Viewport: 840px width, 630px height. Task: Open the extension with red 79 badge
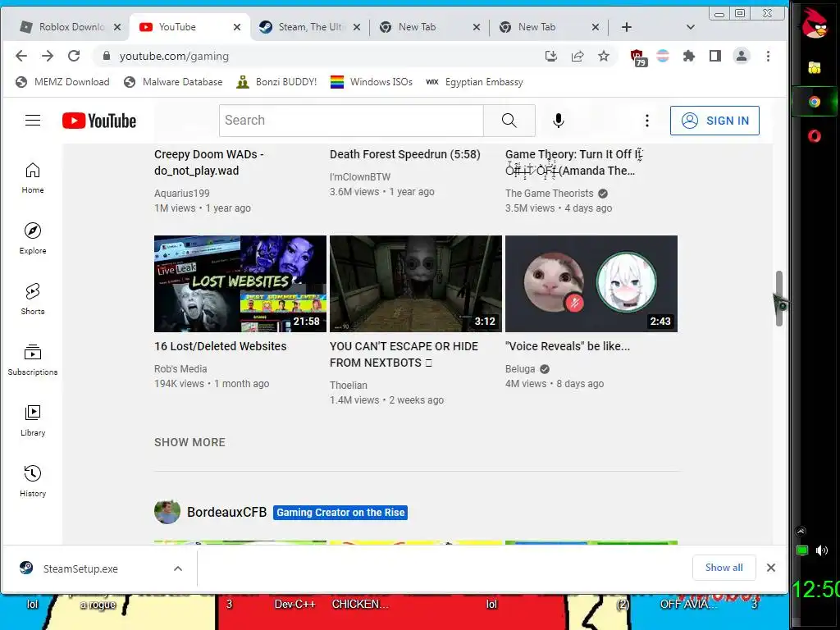pyautogui.click(x=637, y=57)
